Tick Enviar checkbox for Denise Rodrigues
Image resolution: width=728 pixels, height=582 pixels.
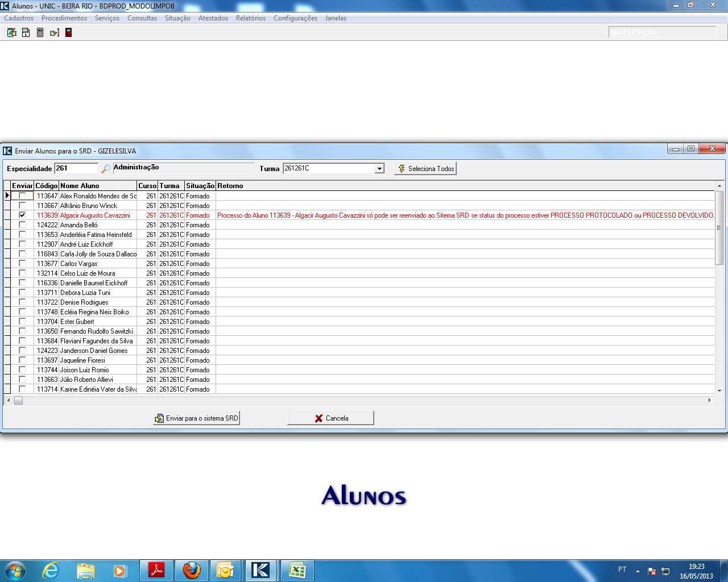tap(22, 302)
